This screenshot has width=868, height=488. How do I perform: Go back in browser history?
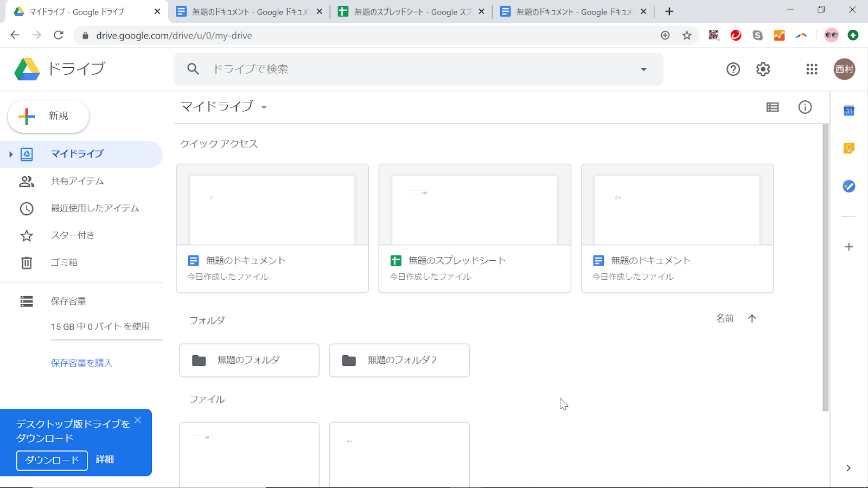click(x=15, y=35)
